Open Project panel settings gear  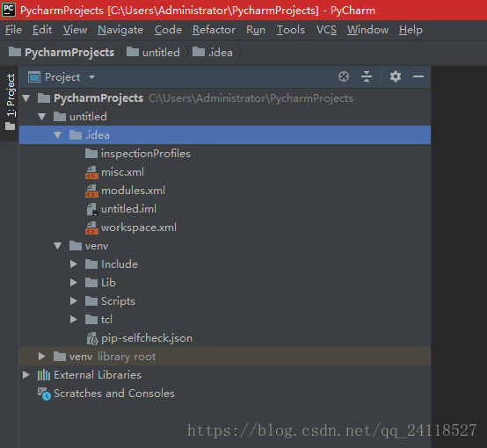coord(396,76)
